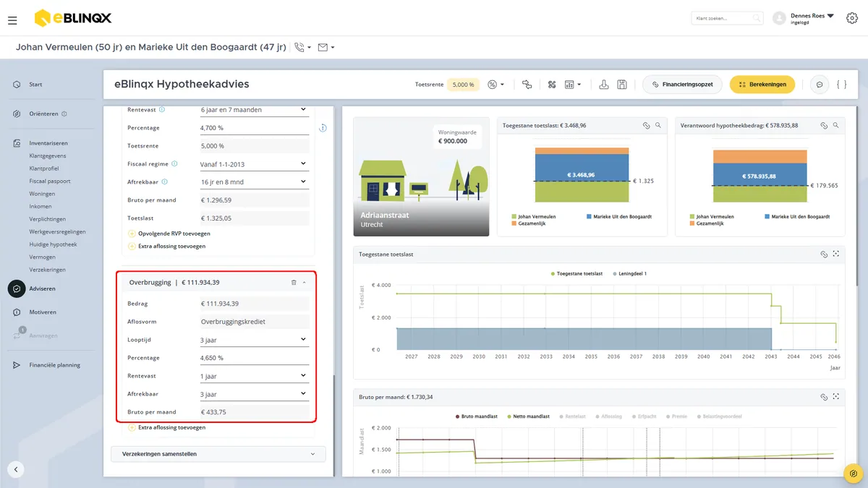
Task: Open the settings gear in the top bar
Action: (851, 18)
